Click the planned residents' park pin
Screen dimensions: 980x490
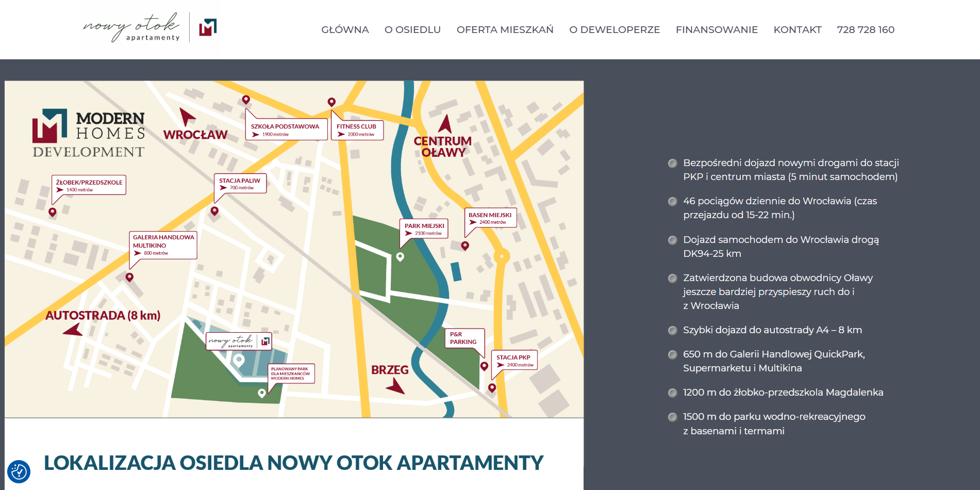tap(262, 393)
